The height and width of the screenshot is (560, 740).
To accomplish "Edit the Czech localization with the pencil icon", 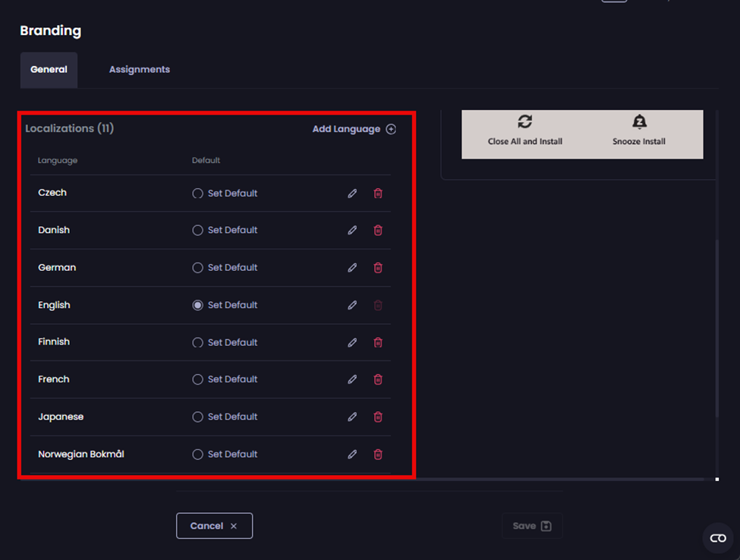I will point(351,193).
